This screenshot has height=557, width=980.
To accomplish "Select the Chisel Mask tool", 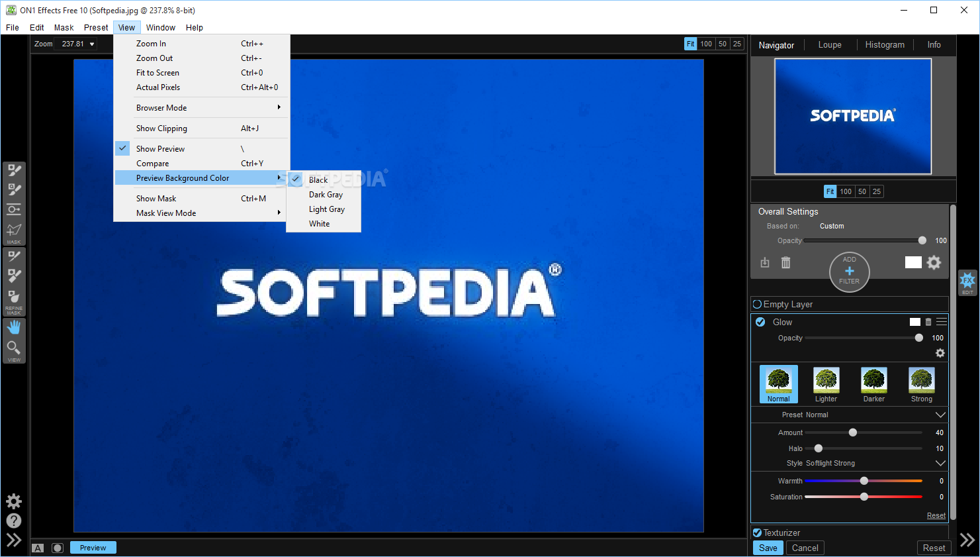I will pyautogui.click(x=14, y=276).
